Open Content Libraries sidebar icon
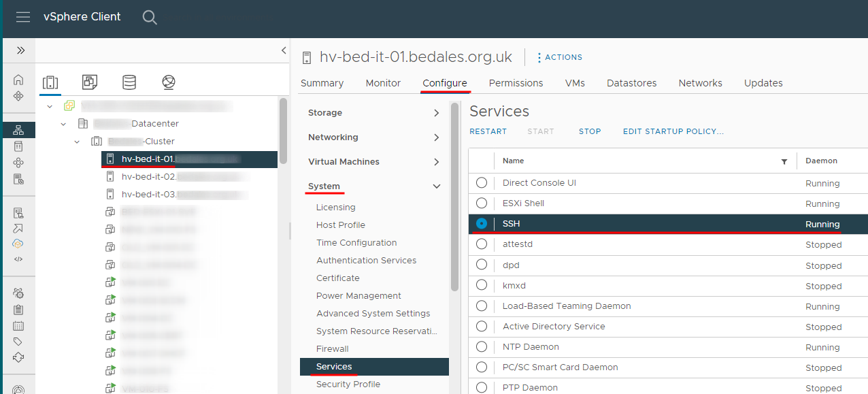 coord(18,146)
